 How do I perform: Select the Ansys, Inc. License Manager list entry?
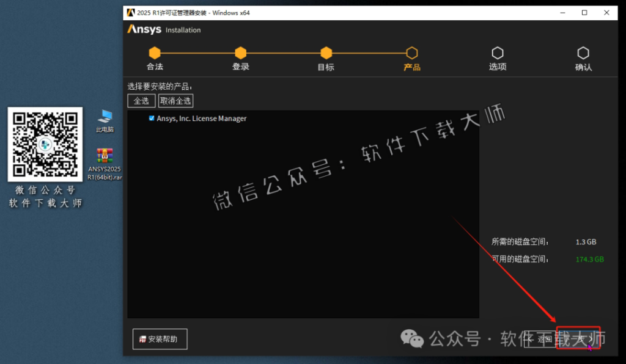click(x=202, y=118)
